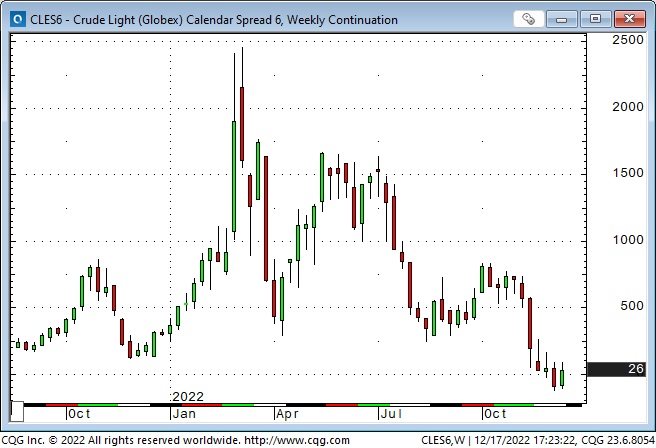The height and width of the screenshot is (448, 656).
Task: Click the 1000 price axis label
Action: pos(628,240)
